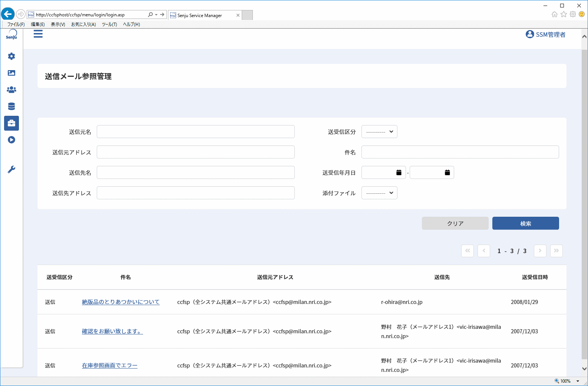
Task: Open the browser favorites star icon
Action: click(x=564, y=14)
